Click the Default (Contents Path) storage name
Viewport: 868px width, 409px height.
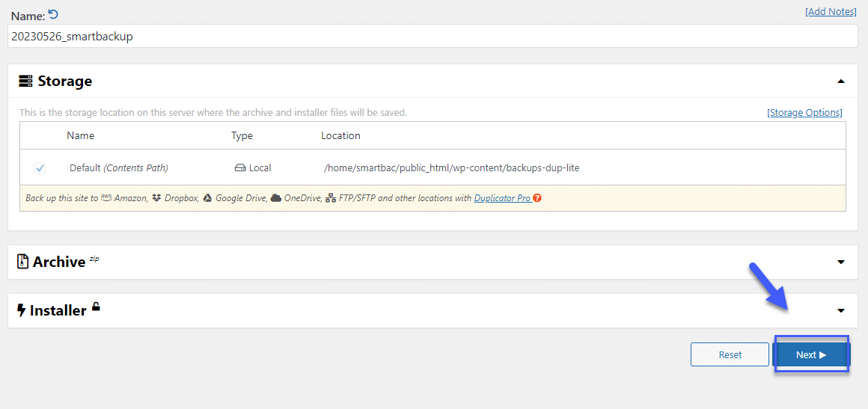[119, 167]
